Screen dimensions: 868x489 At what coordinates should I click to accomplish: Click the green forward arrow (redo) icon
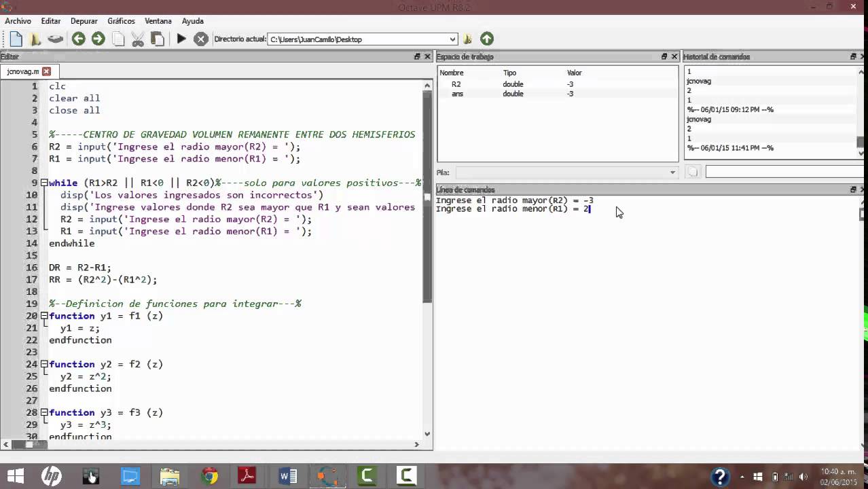(98, 39)
